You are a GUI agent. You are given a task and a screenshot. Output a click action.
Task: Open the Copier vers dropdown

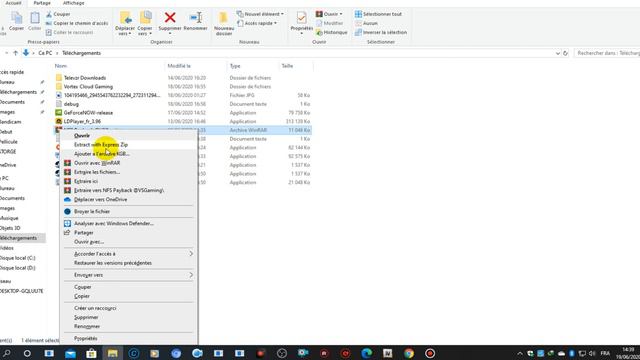click(145, 23)
